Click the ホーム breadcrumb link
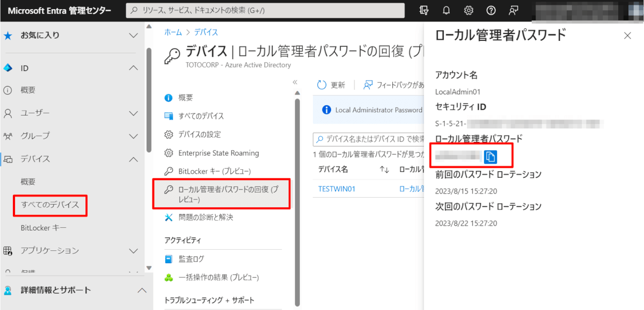 (173, 32)
